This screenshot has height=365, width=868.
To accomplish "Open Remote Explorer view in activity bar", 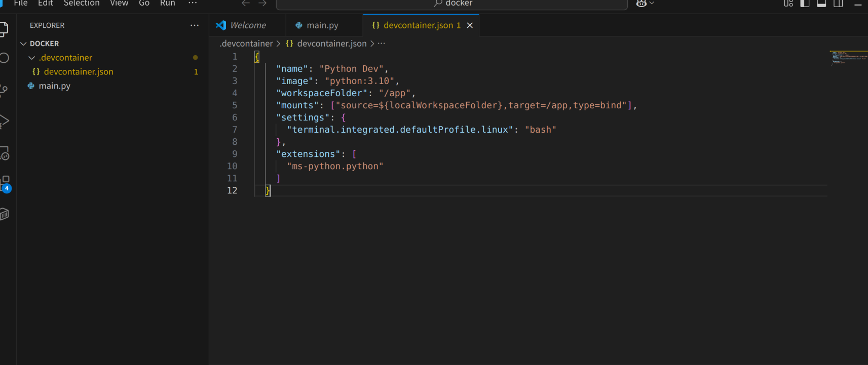I will (x=4, y=153).
